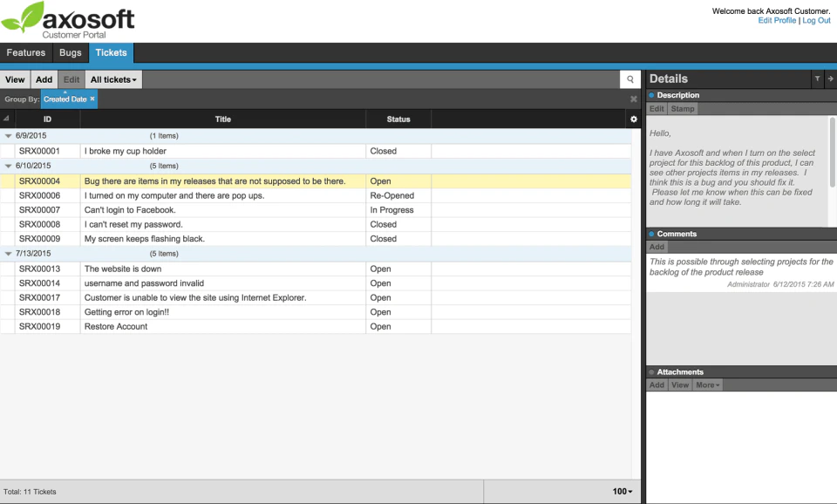The image size is (837, 504).
Task: Switch to the Bugs tab
Action: [x=70, y=52]
